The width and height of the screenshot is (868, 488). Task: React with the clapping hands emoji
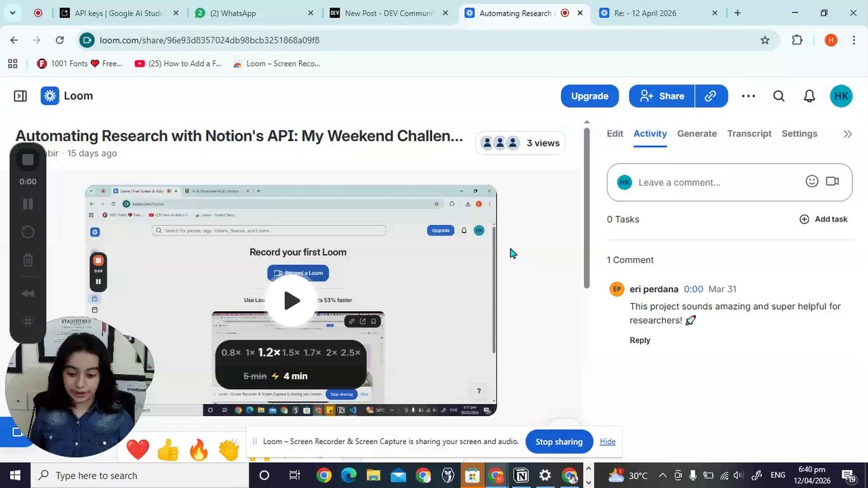click(x=229, y=449)
